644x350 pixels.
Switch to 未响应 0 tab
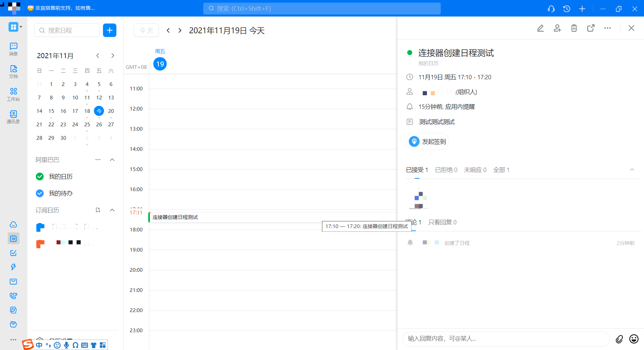pos(475,170)
